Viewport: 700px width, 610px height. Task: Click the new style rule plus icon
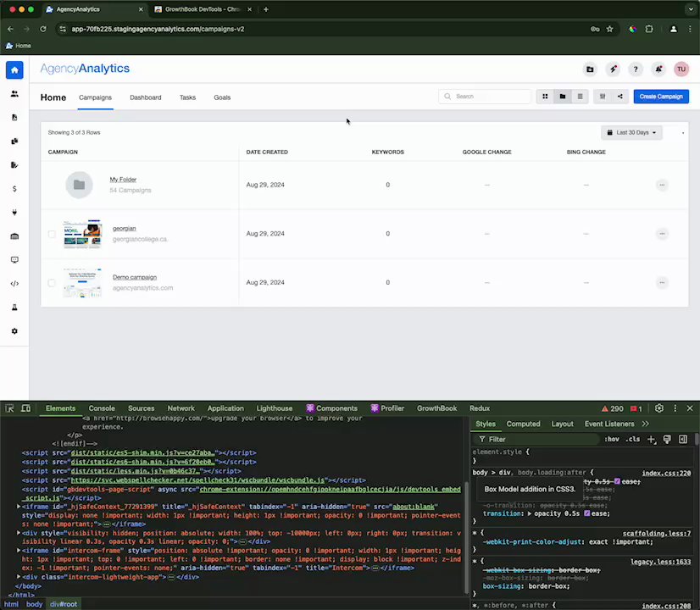pyautogui.click(x=652, y=440)
